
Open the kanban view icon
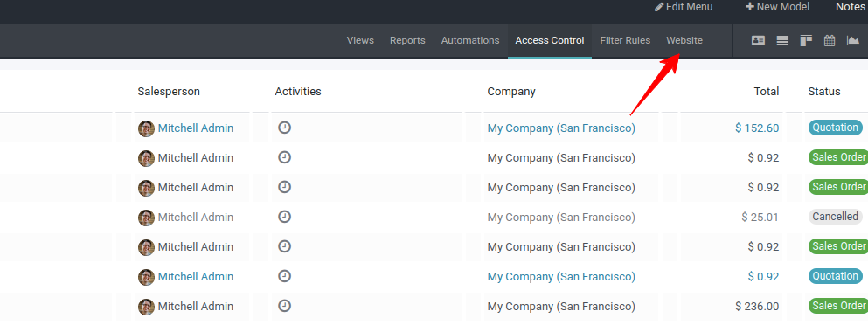[x=806, y=40]
